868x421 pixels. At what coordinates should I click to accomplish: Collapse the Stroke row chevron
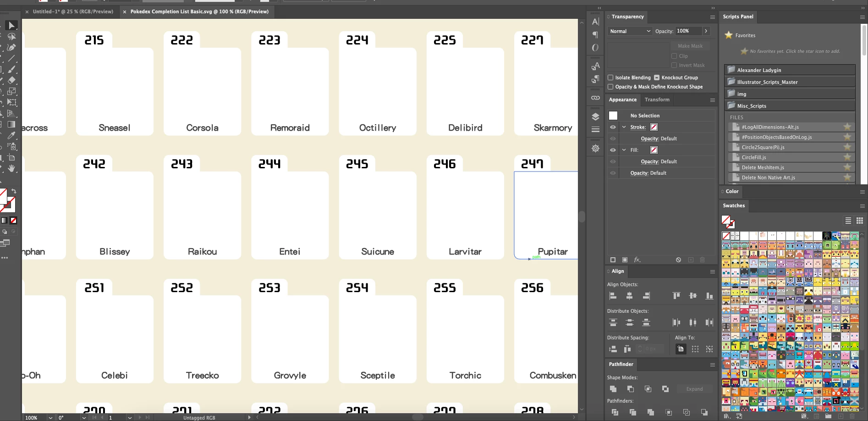coord(624,127)
